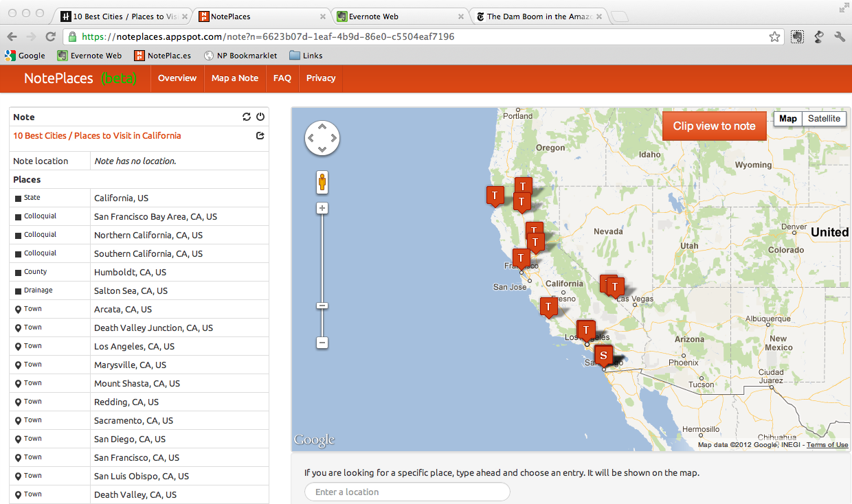
Task: Select San Diego, CA, US row
Action: pyautogui.click(x=139, y=439)
